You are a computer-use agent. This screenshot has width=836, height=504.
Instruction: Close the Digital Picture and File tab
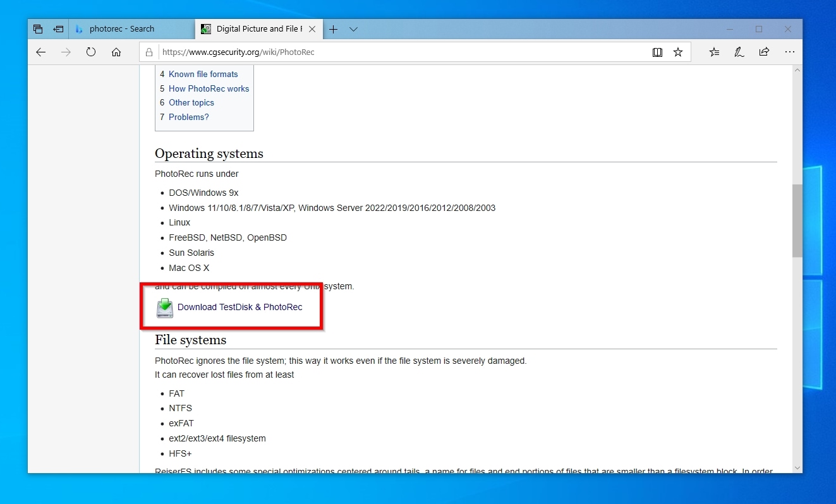tap(312, 29)
